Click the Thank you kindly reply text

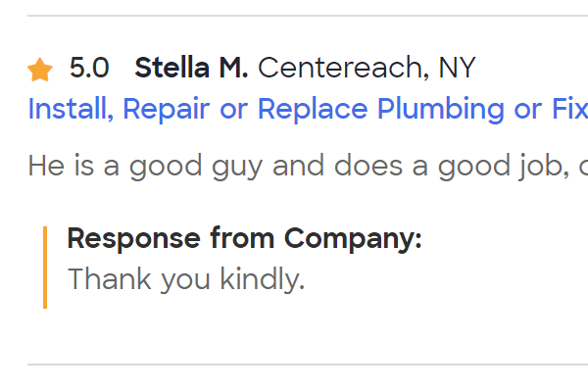click(x=186, y=280)
